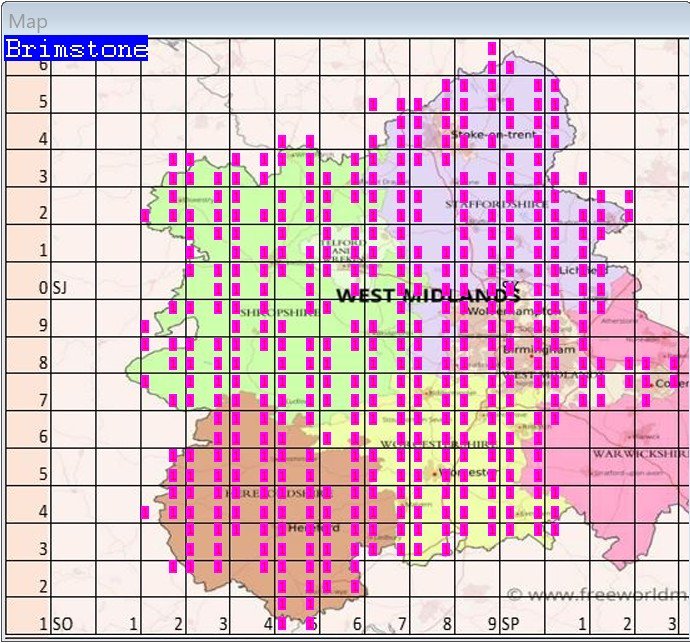
Task: Click the SJ grid square label
Action: coord(62,288)
